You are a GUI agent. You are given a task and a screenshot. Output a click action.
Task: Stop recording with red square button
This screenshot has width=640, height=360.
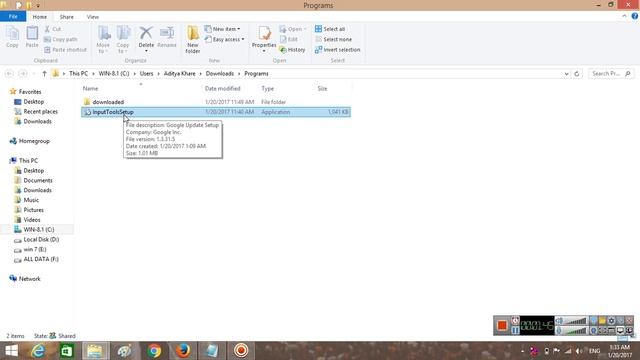502,325
